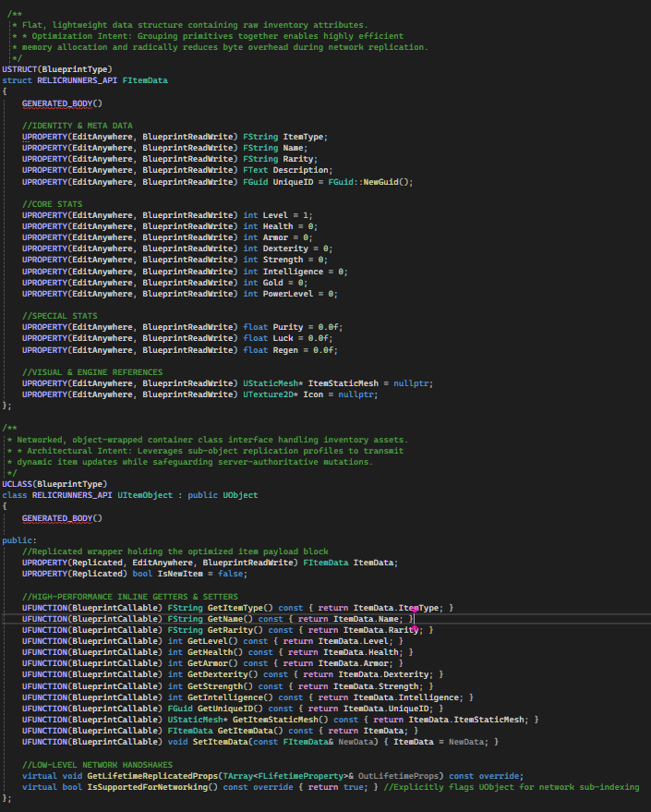The height and width of the screenshot is (812, 651).
Task: Click the //HIGH-PERFORMANCE INLINE GETTERS & SETTERS comment
Action: click(x=130, y=597)
